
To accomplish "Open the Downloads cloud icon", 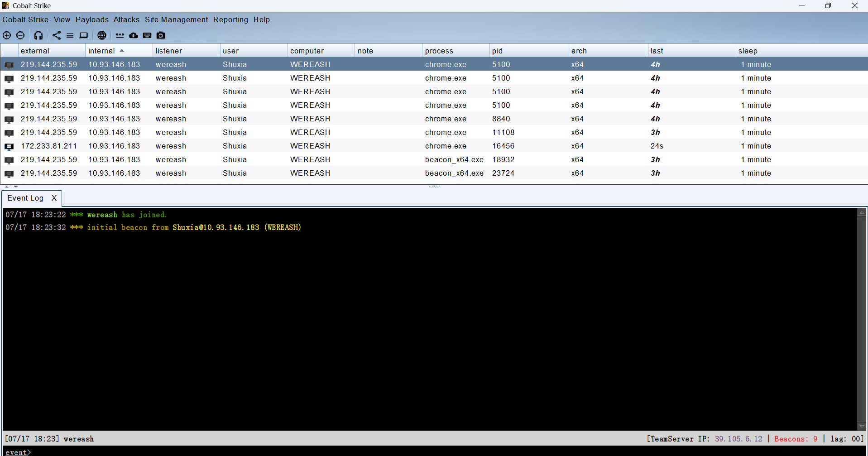I will 134,35.
